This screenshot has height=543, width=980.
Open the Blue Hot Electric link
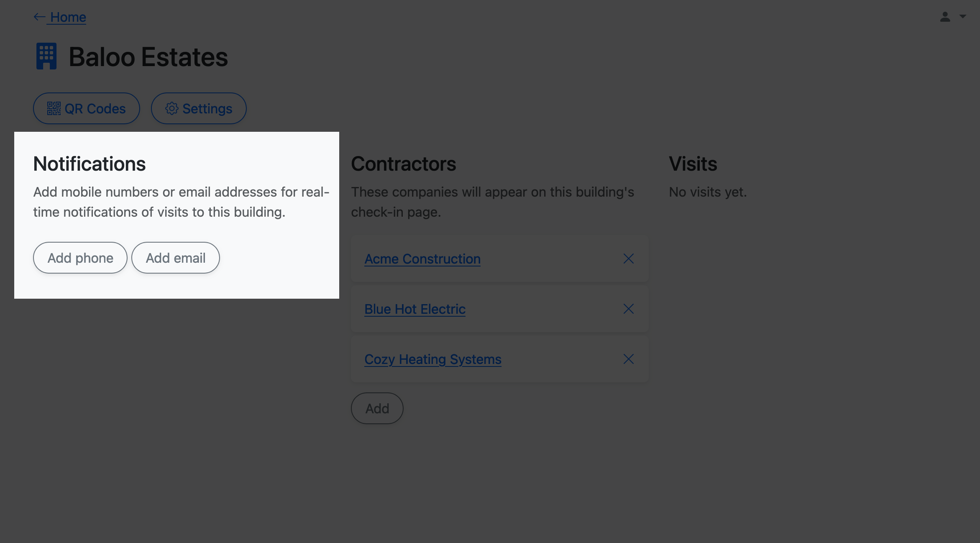pos(415,309)
